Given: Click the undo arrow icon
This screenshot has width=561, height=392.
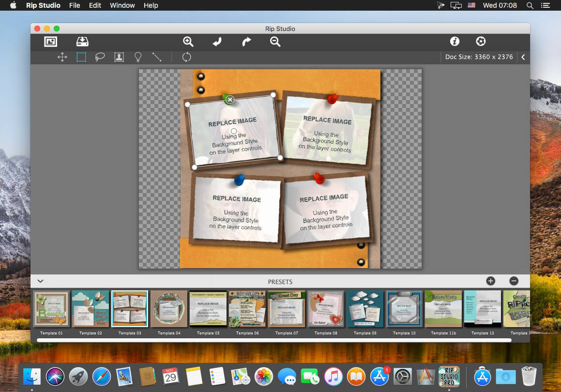Looking at the screenshot, I should tap(217, 42).
